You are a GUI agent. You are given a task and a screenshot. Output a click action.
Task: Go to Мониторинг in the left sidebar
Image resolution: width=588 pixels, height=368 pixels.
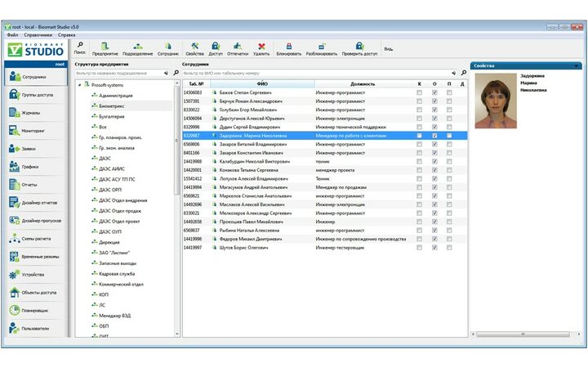pos(33,131)
